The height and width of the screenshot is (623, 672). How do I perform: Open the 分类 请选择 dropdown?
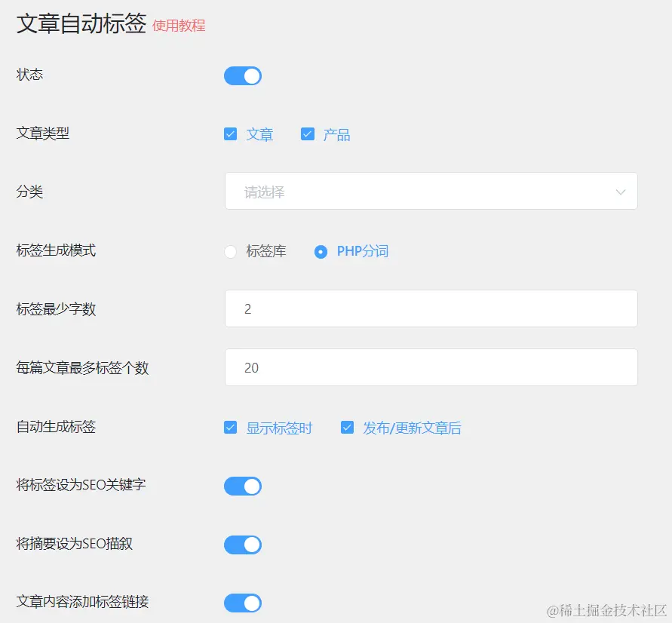pyautogui.click(x=430, y=191)
